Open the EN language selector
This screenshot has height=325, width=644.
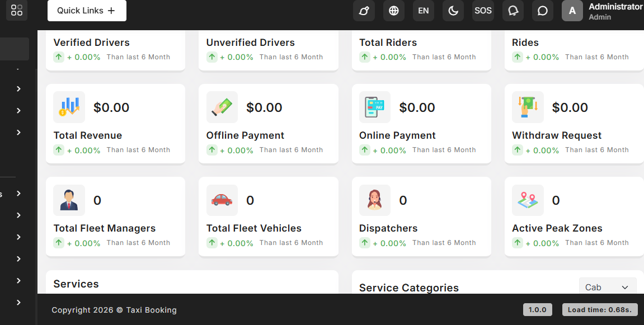tap(424, 11)
